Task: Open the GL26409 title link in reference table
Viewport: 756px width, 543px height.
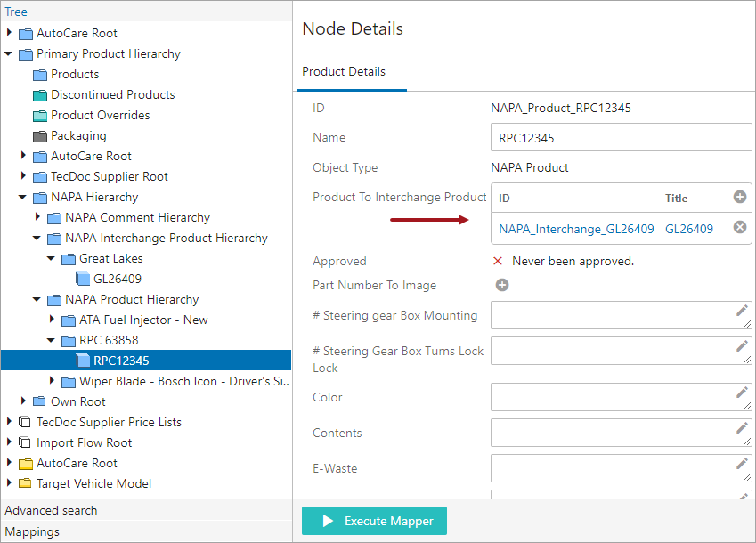Action: 689,229
